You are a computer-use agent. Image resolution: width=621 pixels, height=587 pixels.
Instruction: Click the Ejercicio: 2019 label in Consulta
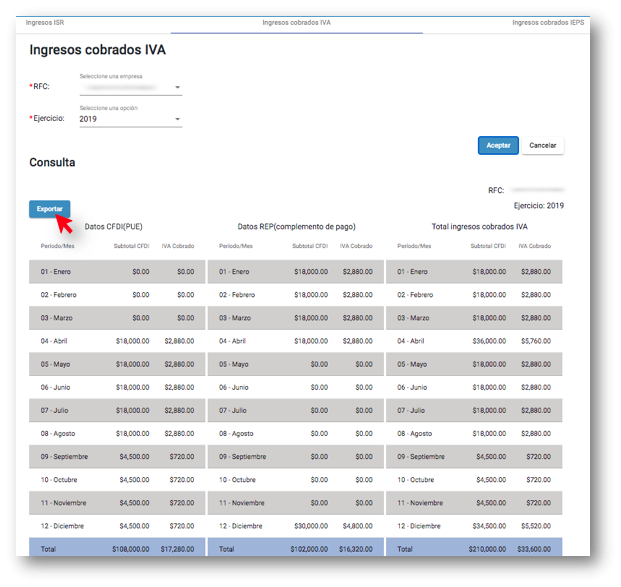pyautogui.click(x=539, y=206)
